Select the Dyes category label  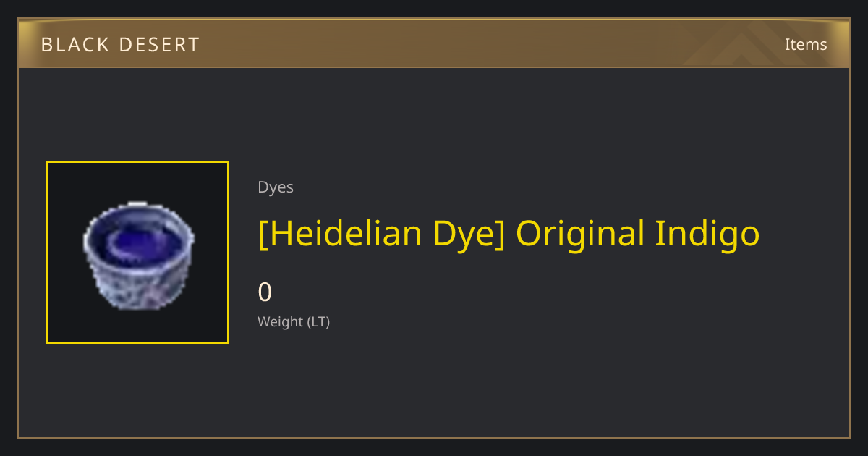point(276,187)
